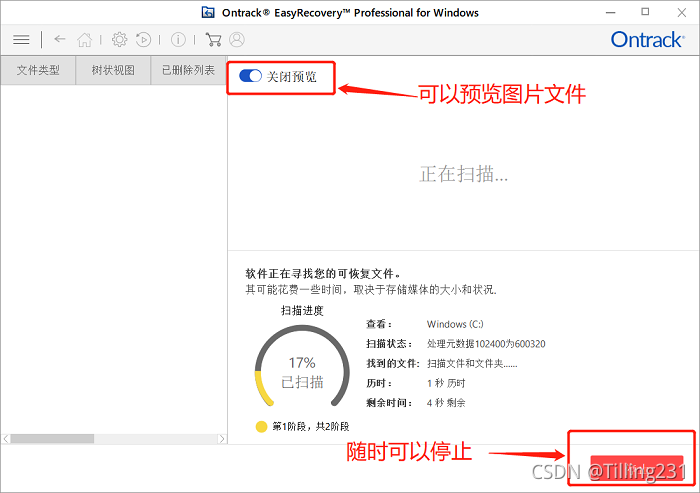Click the scrollbar left arrow

6,439
